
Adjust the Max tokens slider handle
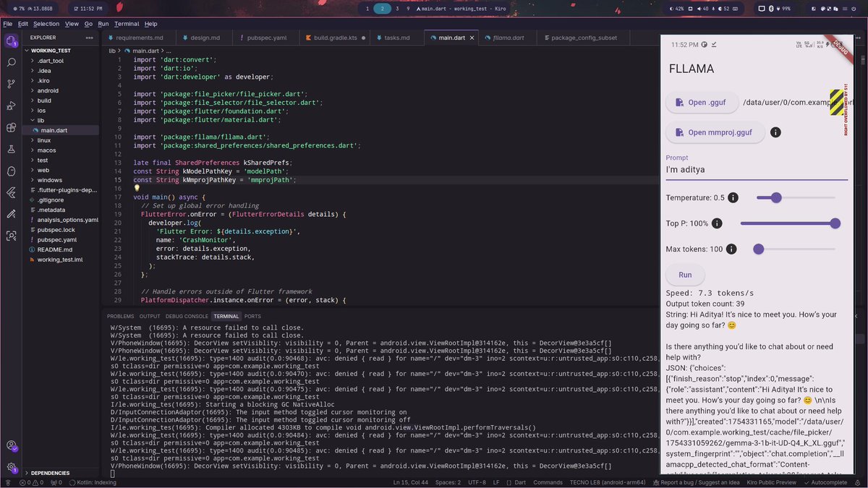click(759, 249)
